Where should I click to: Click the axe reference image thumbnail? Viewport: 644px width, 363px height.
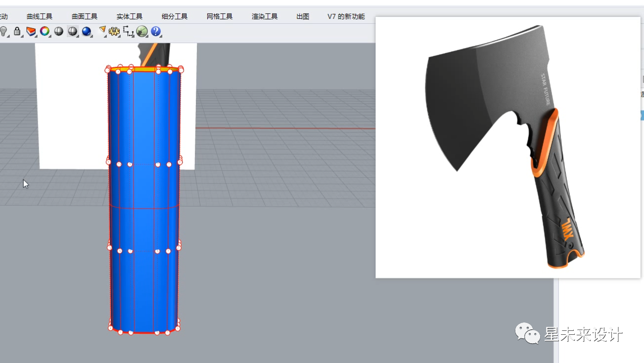tap(508, 147)
